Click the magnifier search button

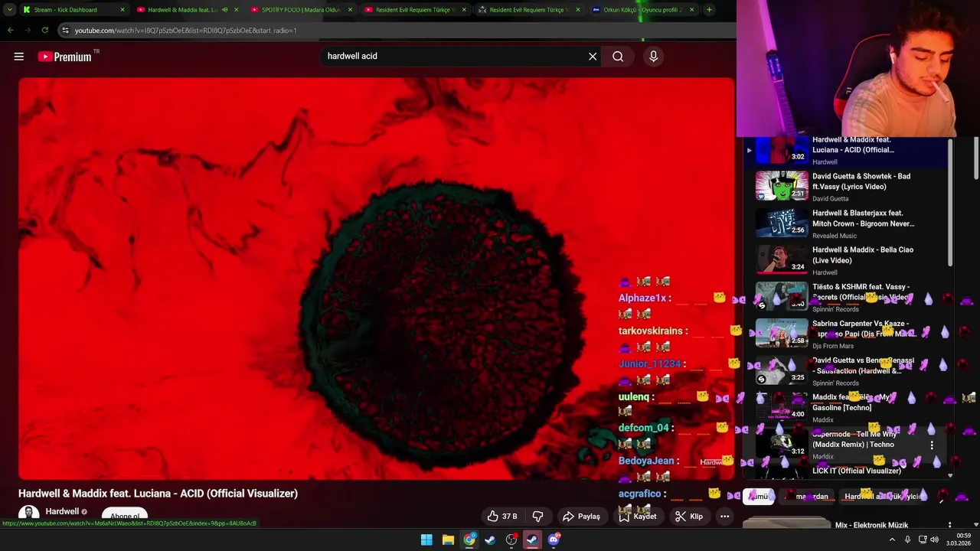[618, 56]
